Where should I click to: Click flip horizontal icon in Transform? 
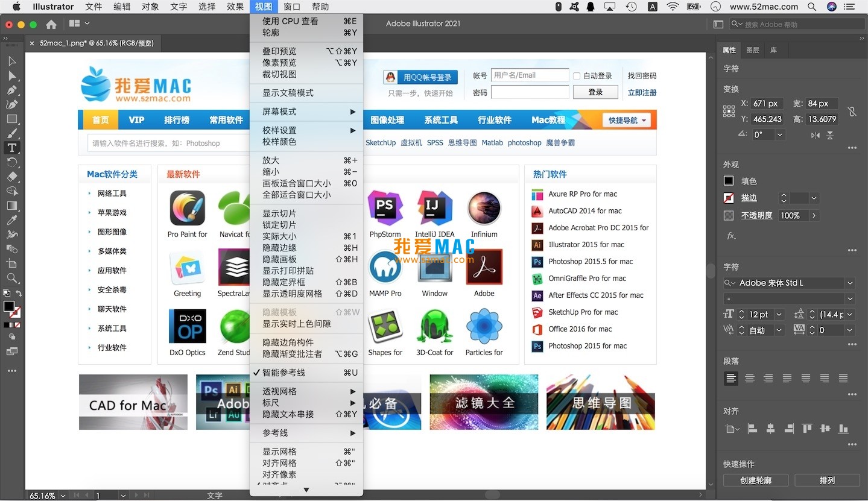816,135
